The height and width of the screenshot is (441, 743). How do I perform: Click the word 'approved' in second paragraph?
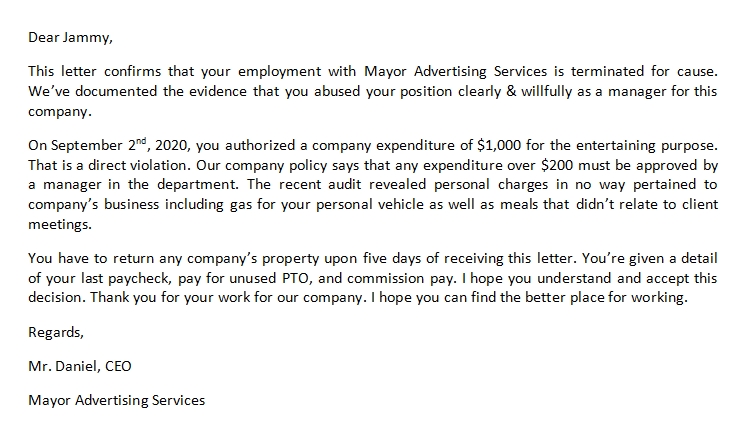(666, 160)
